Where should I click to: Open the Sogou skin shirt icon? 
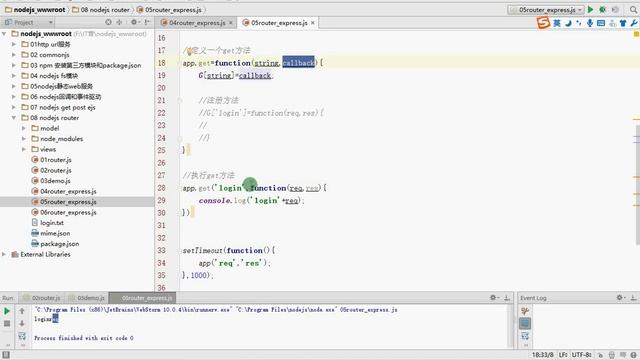pyautogui.click(x=623, y=23)
